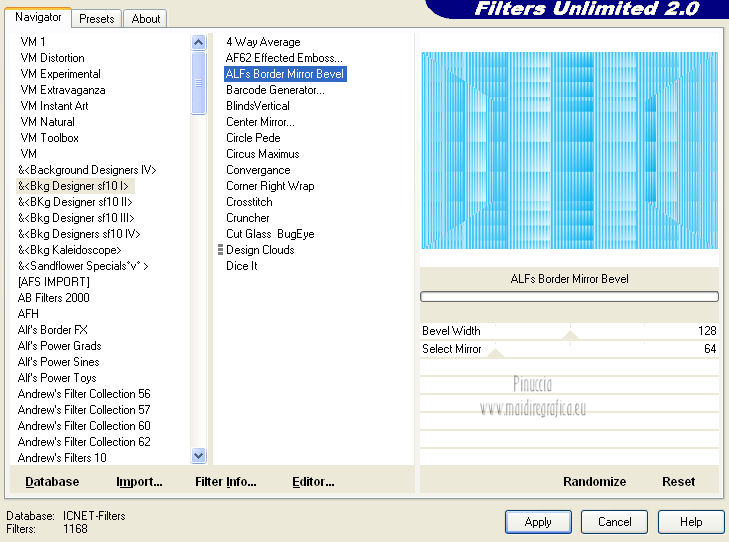729x542 pixels.
Task: Click the filter preview image
Action: coord(569,151)
